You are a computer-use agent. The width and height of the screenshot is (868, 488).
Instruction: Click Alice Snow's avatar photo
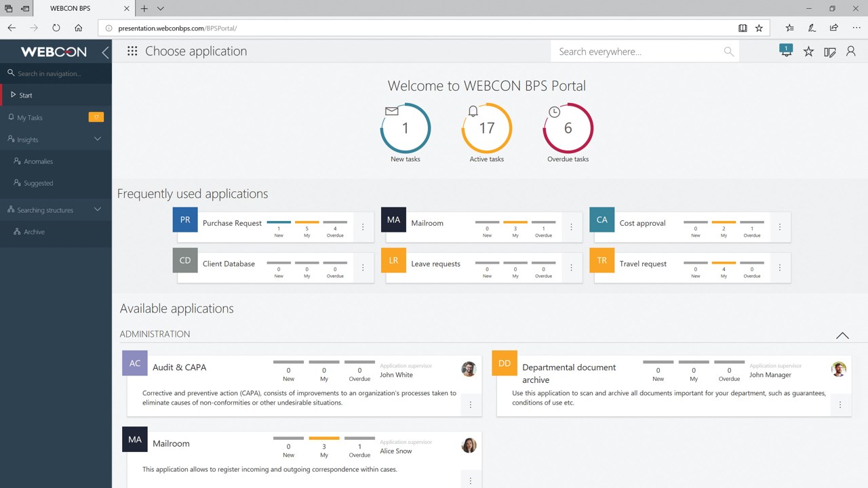click(x=469, y=445)
